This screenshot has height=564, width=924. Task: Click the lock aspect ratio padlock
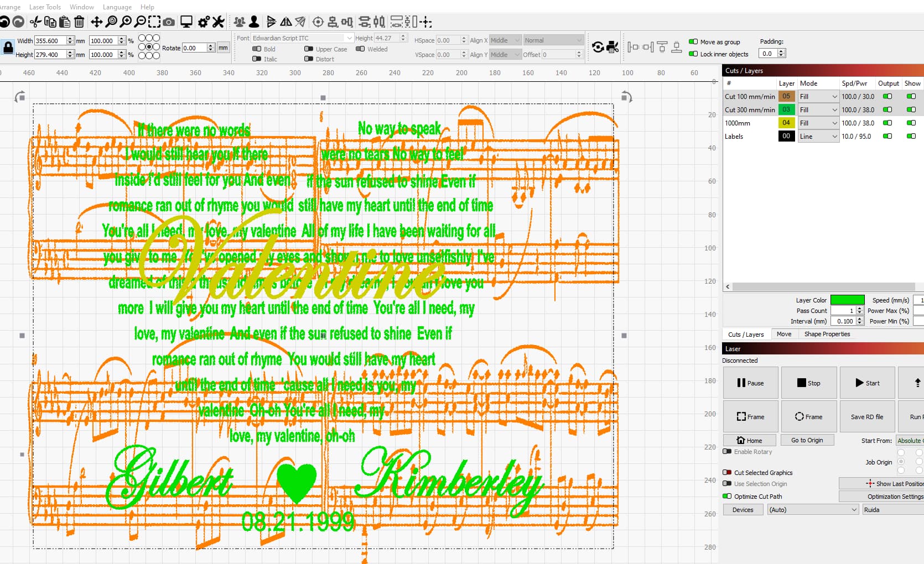pos(8,48)
